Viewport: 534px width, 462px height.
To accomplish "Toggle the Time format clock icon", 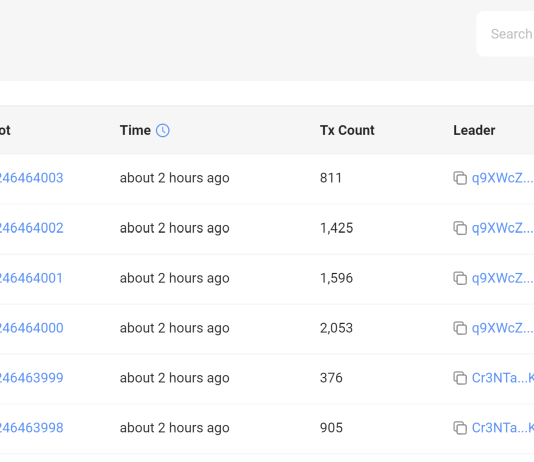I will (162, 130).
